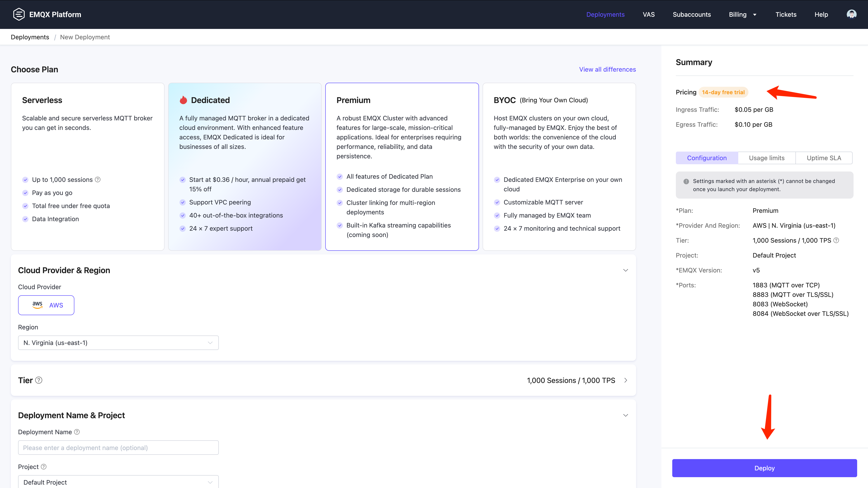868x488 pixels.
Task: Open Subaccounts in the top navigation
Action: point(691,14)
